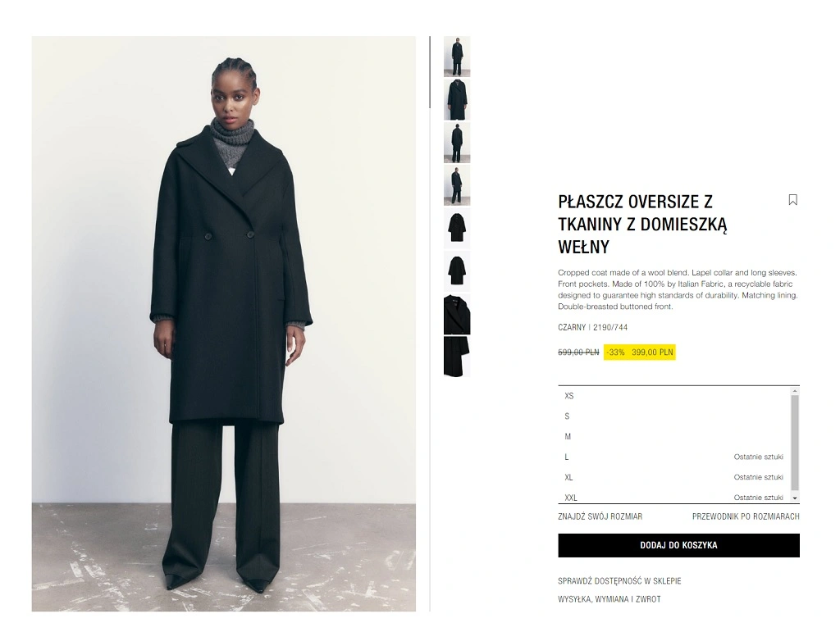Open Przewodnik po rozmiarach size guide

click(x=746, y=516)
